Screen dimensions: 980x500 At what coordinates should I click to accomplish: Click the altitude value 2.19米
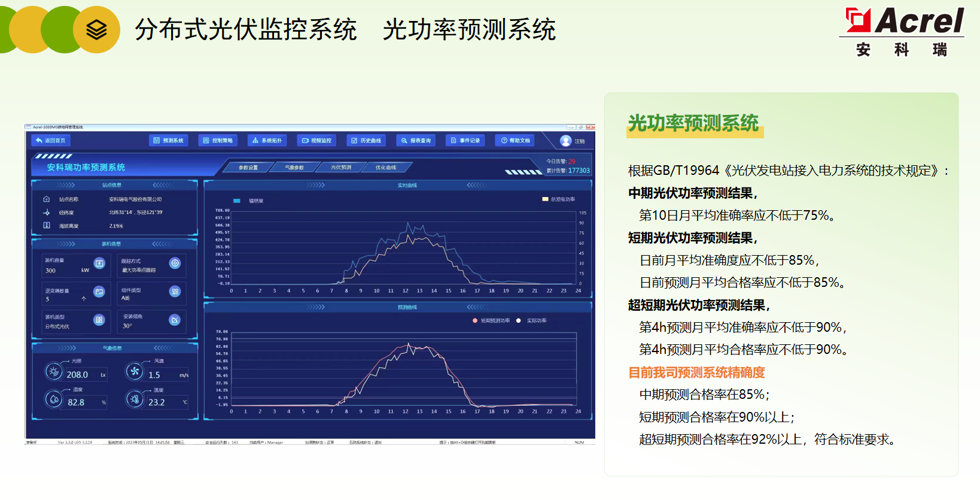[x=116, y=226]
